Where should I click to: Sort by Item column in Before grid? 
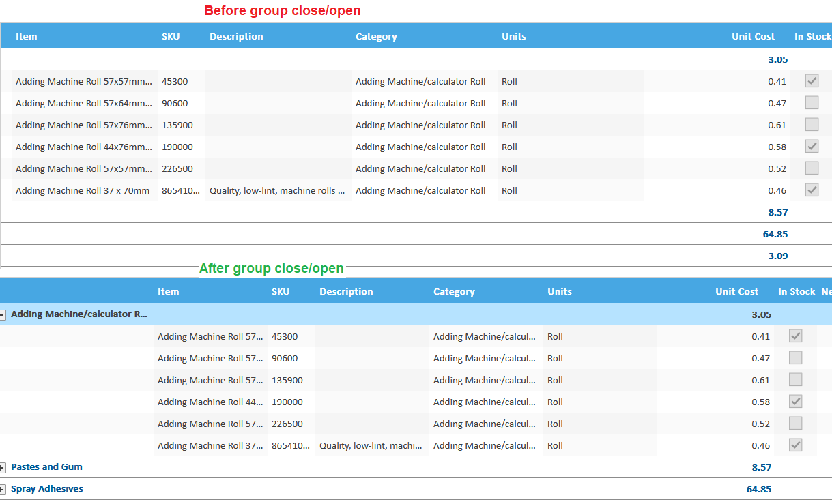[x=27, y=37]
